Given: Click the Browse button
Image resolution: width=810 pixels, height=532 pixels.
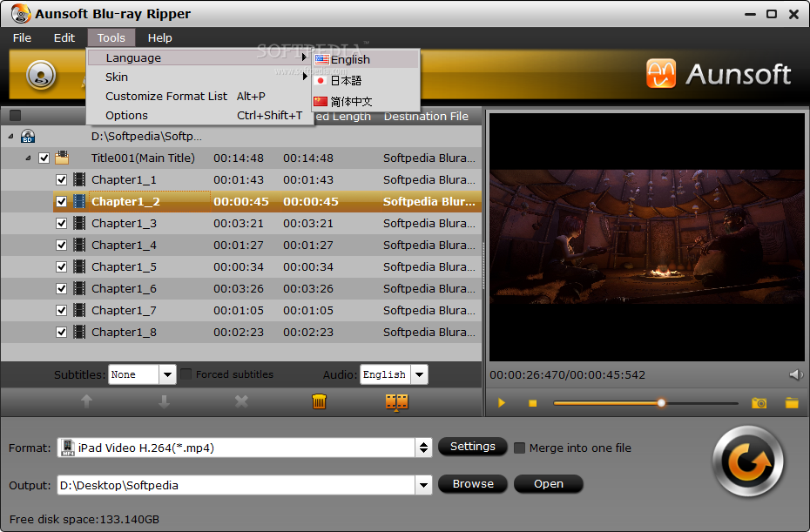Looking at the screenshot, I should click(473, 484).
